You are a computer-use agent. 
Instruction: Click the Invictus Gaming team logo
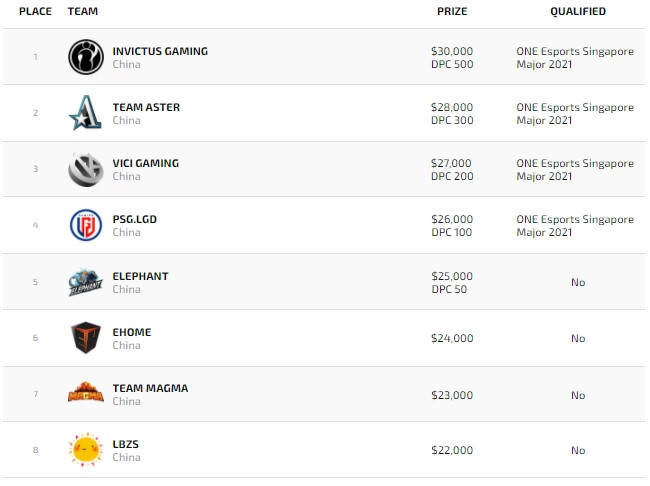pos(85,57)
